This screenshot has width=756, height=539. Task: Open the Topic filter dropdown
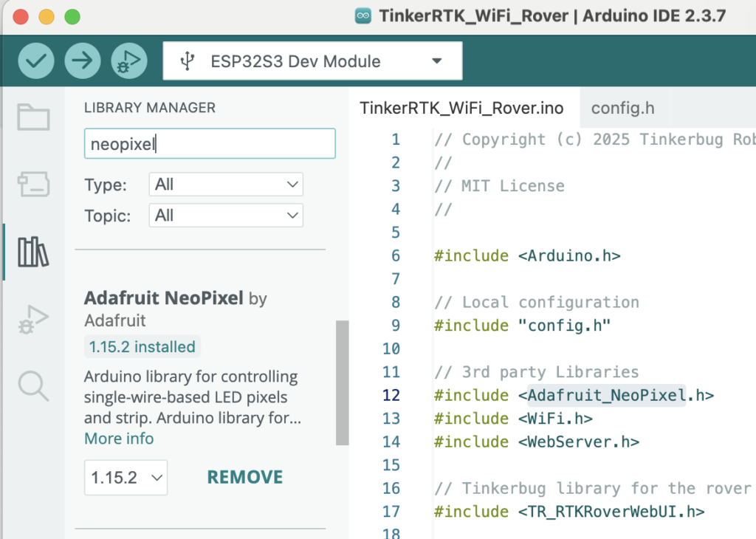tap(226, 216)
